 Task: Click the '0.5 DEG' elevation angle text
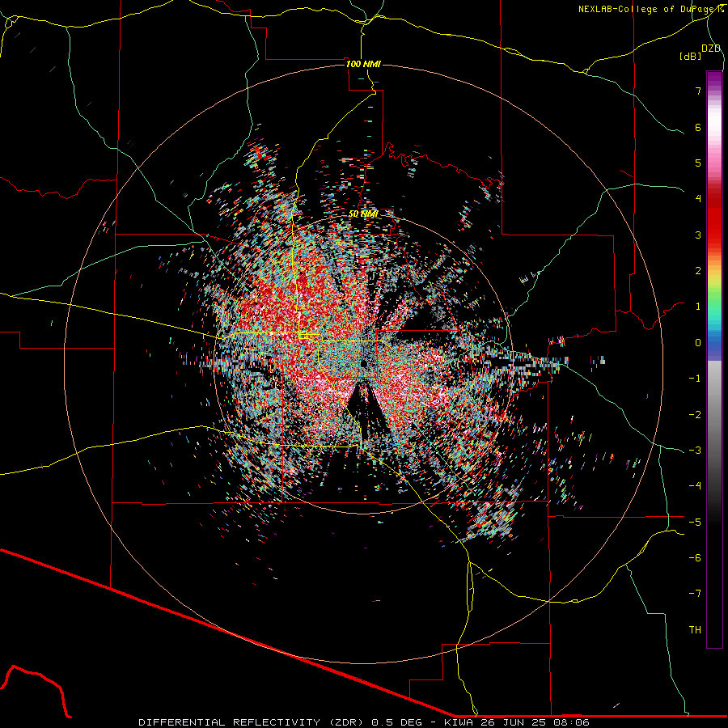coord(397,722)
